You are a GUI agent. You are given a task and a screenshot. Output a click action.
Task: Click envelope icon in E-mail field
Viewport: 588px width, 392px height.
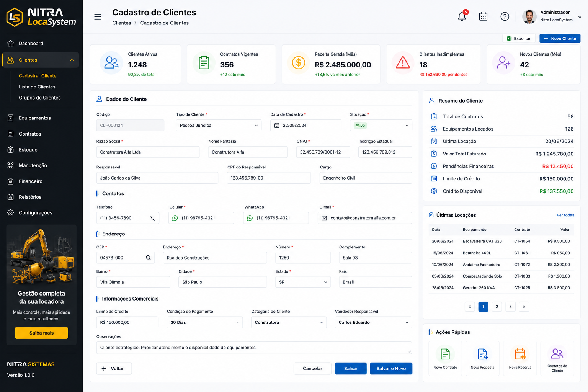coord(324,218)
